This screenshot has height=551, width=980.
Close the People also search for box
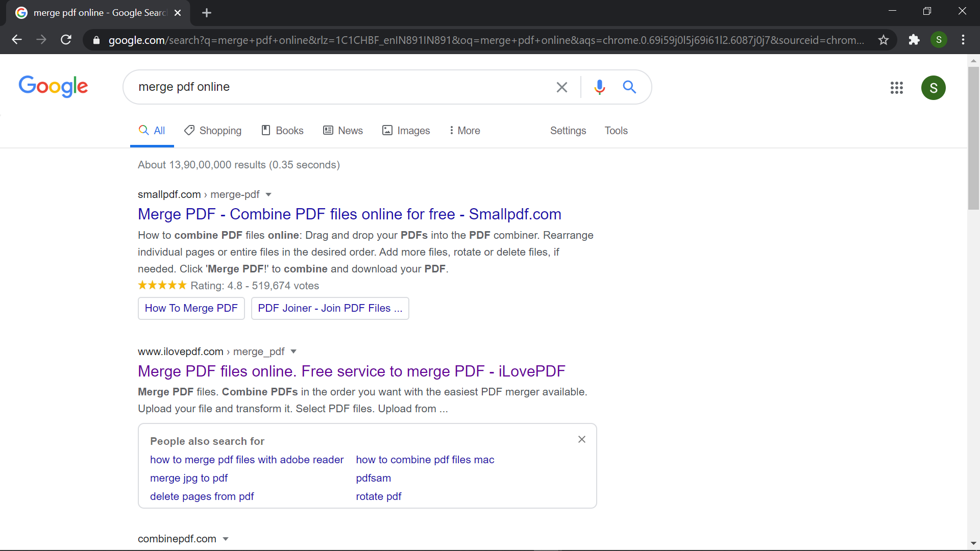[x=582, y=439]
